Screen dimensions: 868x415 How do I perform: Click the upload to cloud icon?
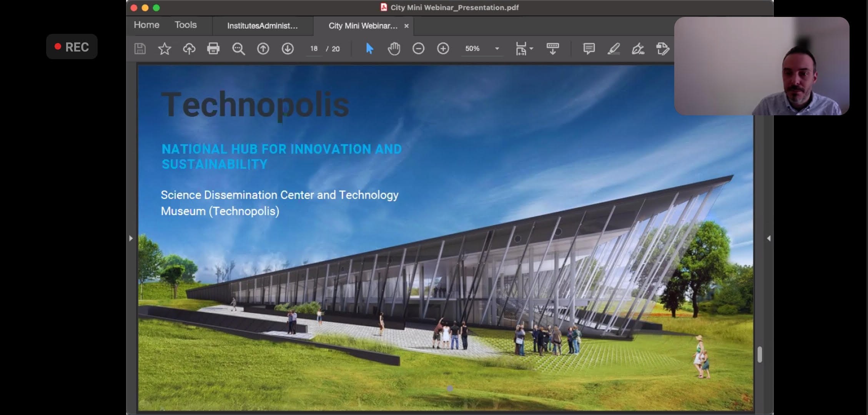coord(189,49)
